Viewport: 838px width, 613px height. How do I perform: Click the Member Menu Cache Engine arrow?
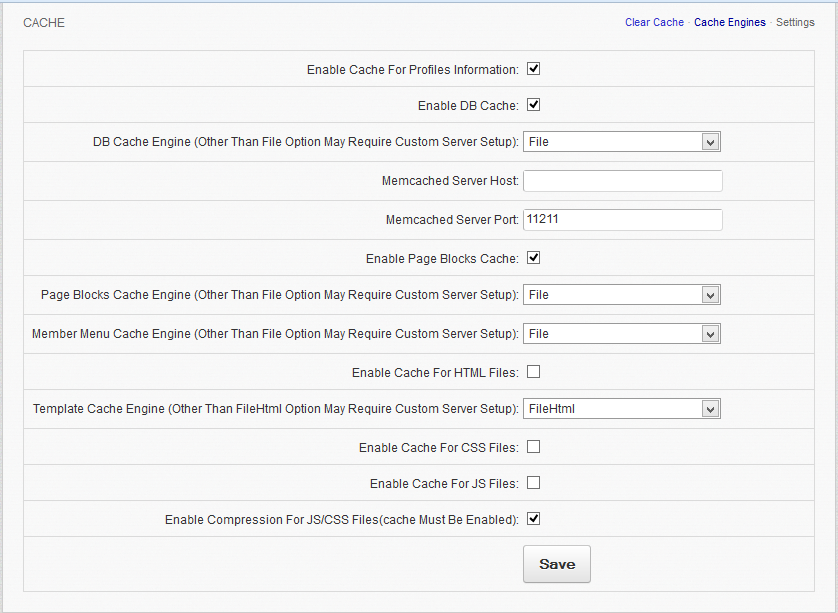pyautogui.click(x=710, y=334)
